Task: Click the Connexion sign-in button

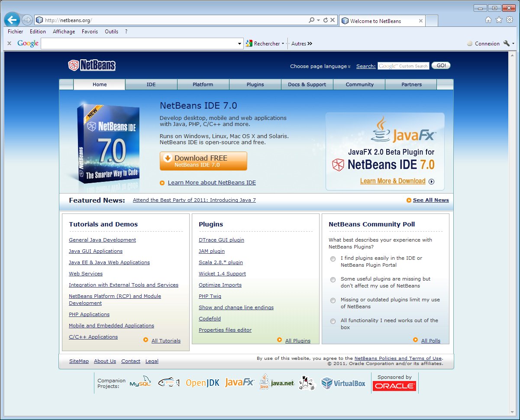Action: (x=483, y=43)
